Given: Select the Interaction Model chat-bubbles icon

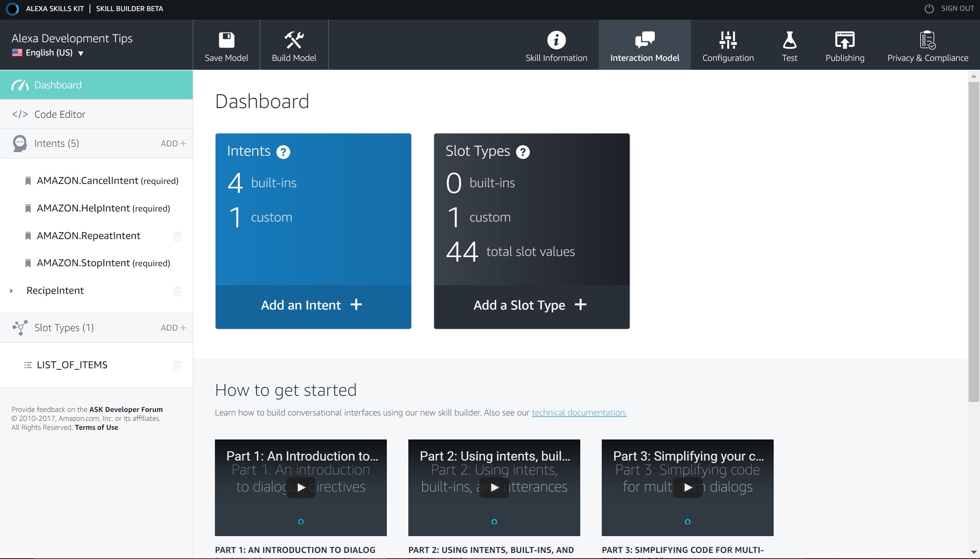Looking at the screenshot, I should pos(645,40).
